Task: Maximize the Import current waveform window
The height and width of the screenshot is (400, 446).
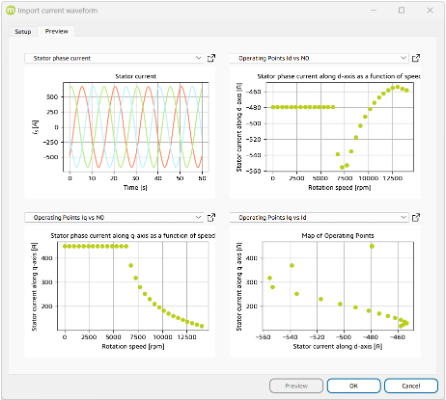Action: [x=402, y=10]
